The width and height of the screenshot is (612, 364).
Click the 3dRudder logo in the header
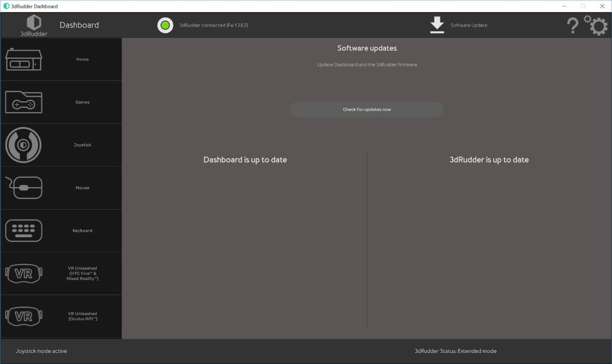[33, 24]
